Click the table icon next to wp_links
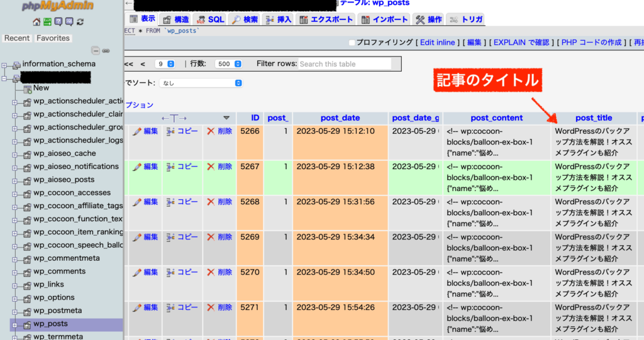This screenshot has width=644, height=340. point(27,285)
